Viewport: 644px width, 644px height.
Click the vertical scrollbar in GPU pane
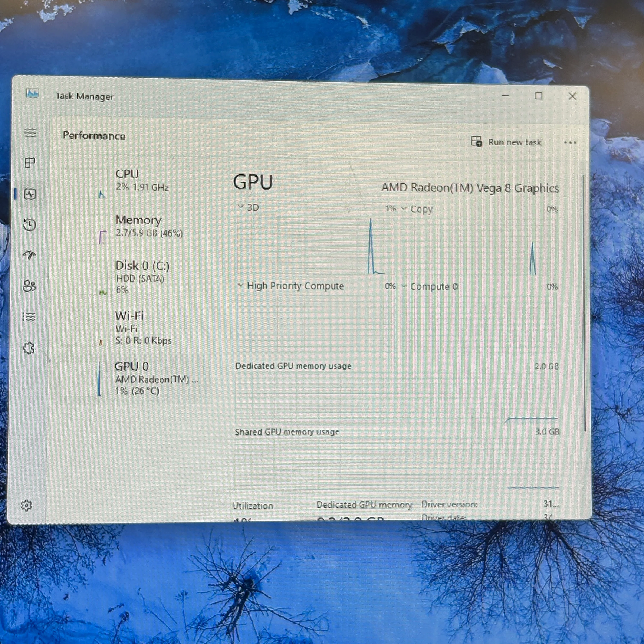(x=584, y=303)
